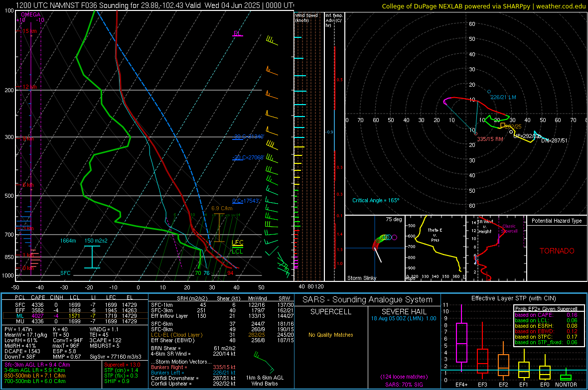588x390 pixels.
Task: Select the SFC parcel row in parcel table
Action: 75,305
